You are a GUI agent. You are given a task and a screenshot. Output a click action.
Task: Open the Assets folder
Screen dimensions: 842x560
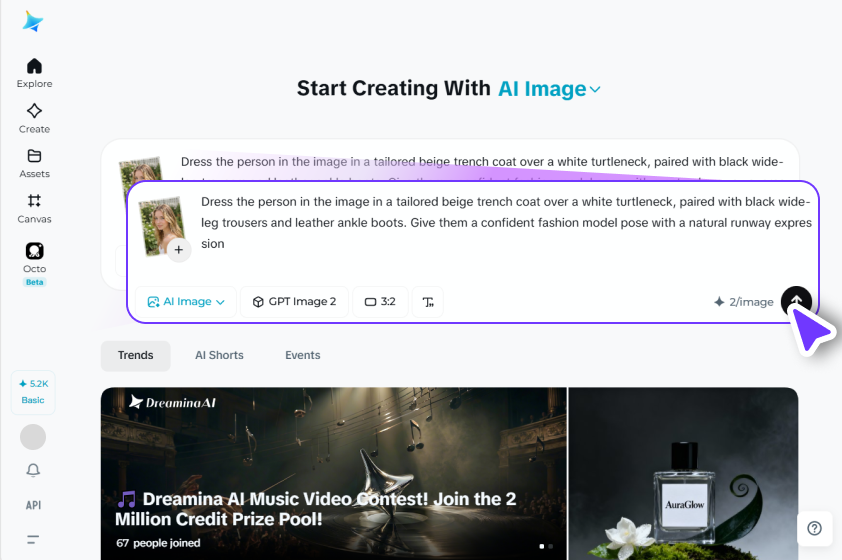pos(34,163)
